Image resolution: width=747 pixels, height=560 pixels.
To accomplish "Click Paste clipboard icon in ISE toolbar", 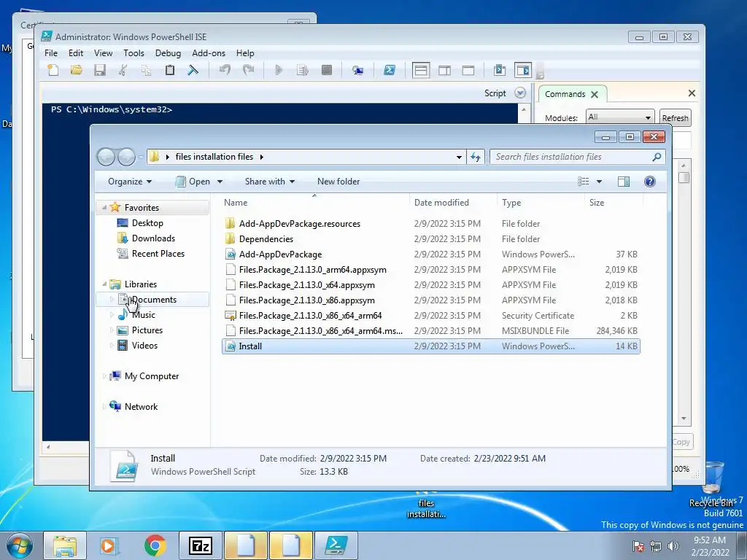I will [x=169, y=71].
